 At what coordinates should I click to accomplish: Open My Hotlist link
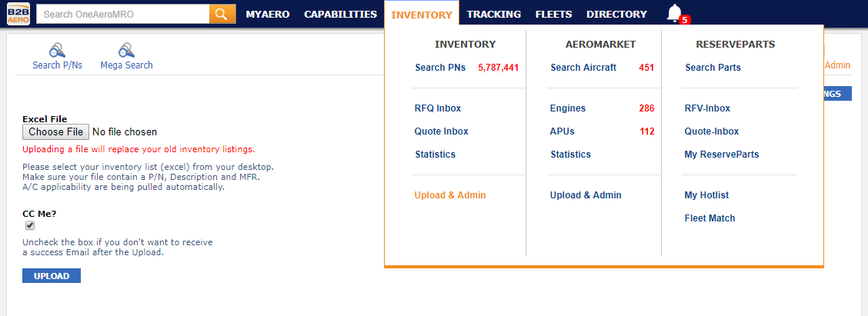(707, 195)
